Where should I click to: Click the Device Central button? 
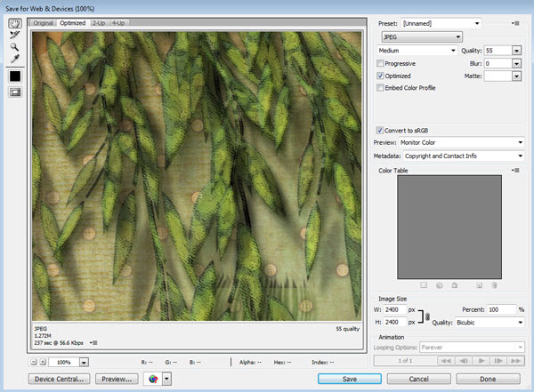(61, 378)
